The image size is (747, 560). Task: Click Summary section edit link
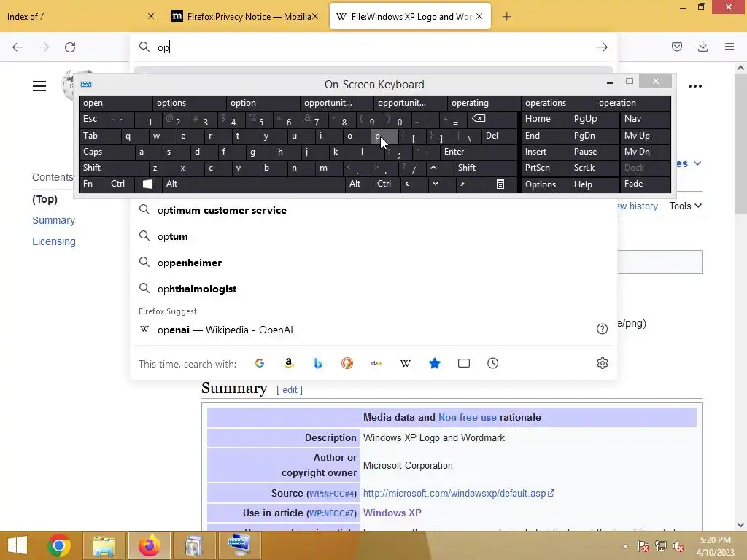point(290,389)
